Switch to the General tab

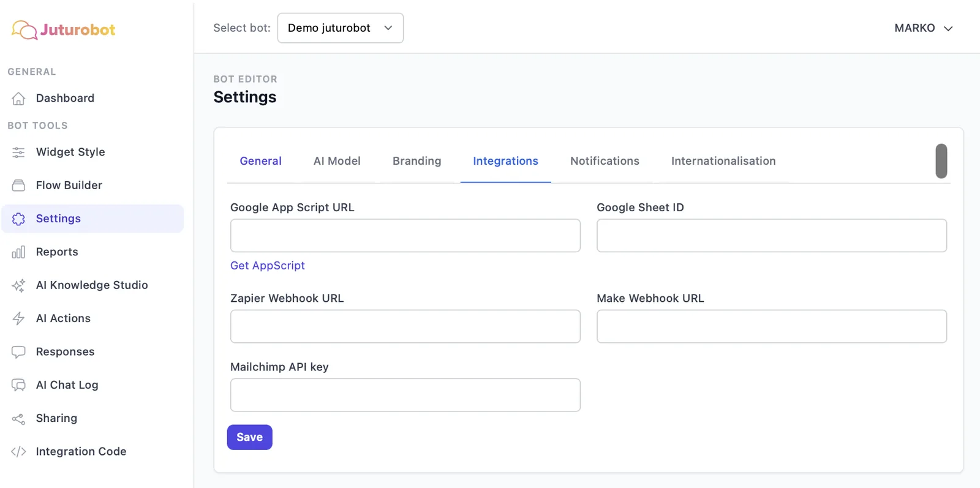point(260,161)
